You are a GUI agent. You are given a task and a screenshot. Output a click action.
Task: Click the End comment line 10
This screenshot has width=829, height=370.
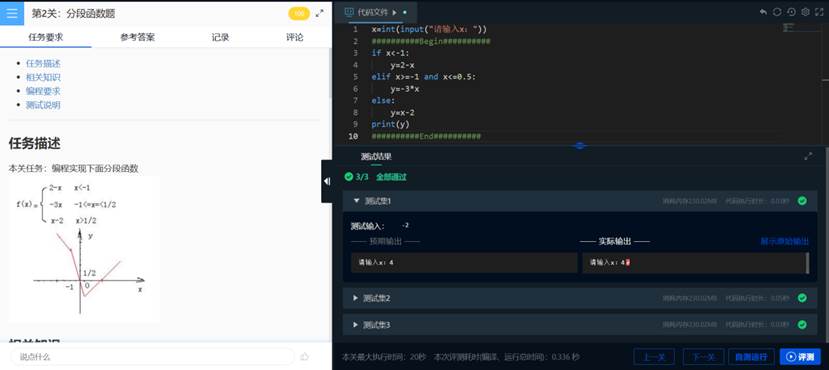coord(426,136)
